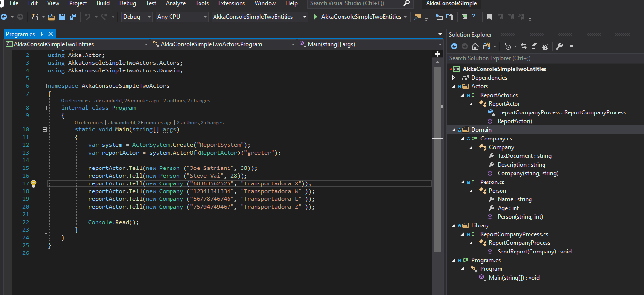Click the Undo arrow in the toolbar
Screen dimensions: 644x295
(x=87, y=17)
